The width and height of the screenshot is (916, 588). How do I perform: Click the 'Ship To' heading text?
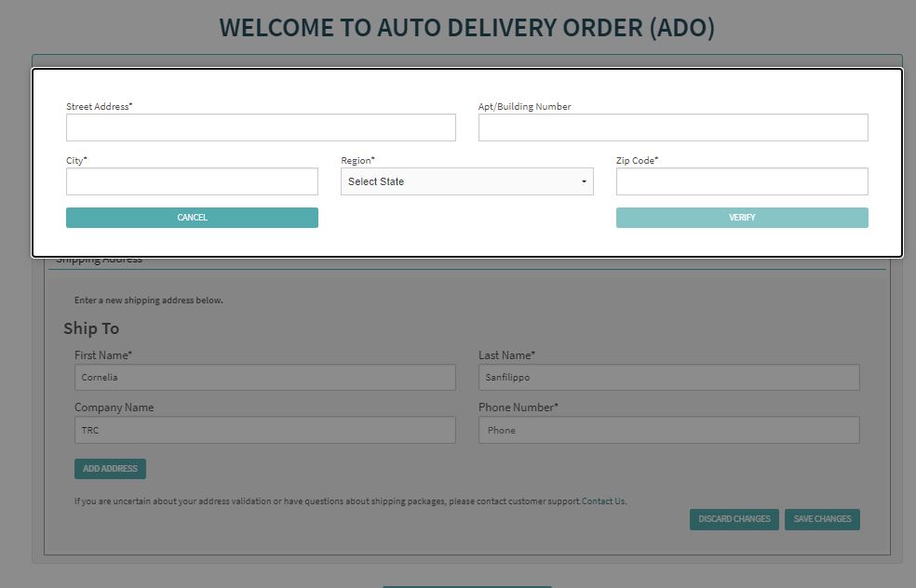pyautogui.click(x=91, y=328)
